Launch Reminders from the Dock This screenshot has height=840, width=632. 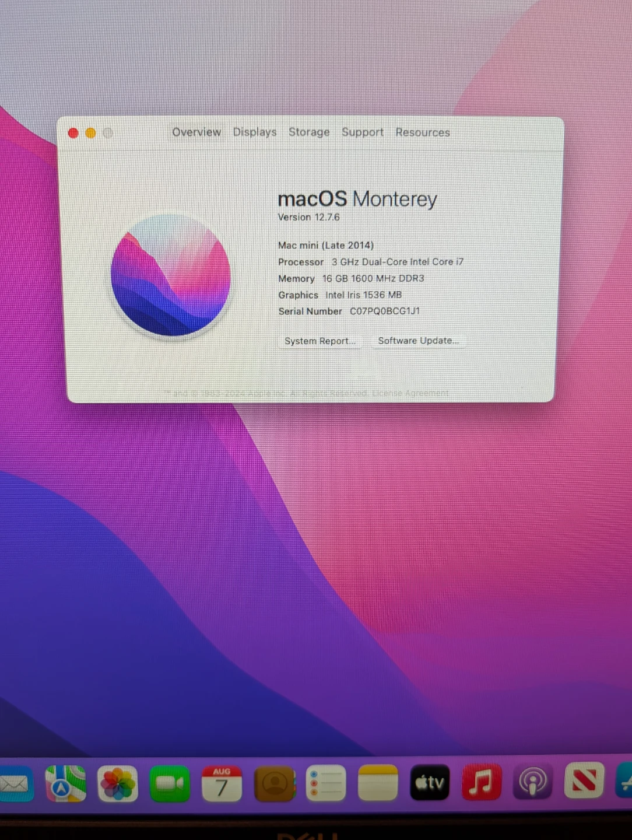(326, 783)
